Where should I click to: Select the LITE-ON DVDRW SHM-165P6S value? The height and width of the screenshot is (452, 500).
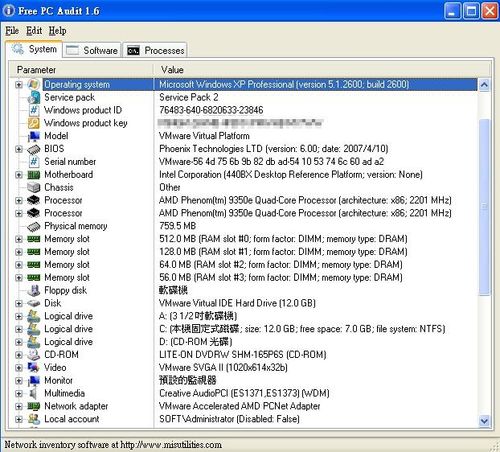[x=242, y=355]
